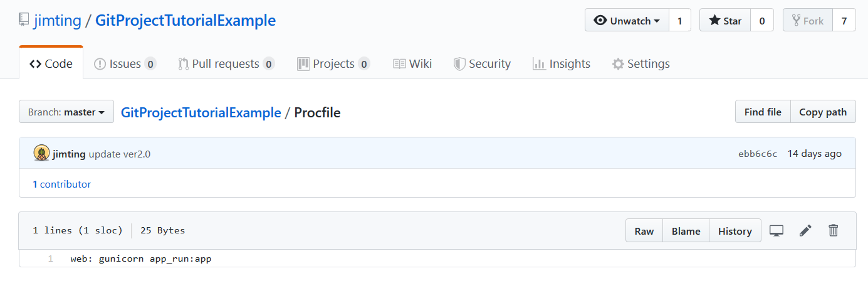Open jimting commit author link
This screenshot has width=868, height=283.
[69, 154]
